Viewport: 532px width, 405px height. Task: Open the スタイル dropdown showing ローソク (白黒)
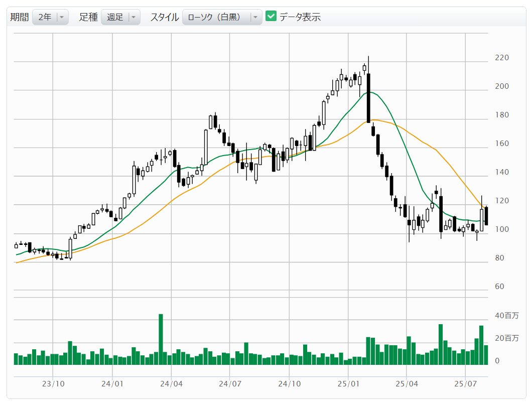[222, 17]
